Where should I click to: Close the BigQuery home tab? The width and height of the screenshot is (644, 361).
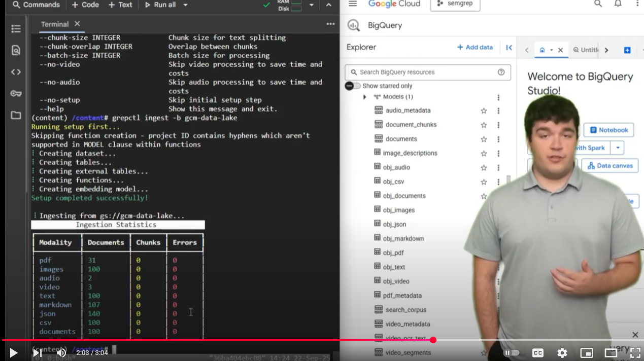point(560,50)
